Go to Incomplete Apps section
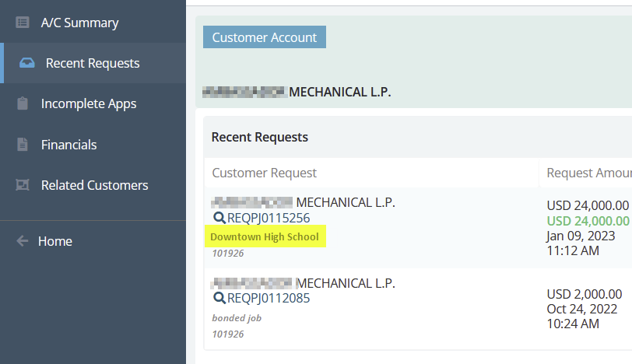 click(x=93, y=103)
